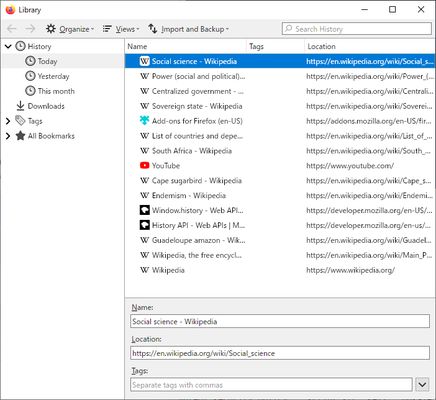
Task: Select the Social science - Wikipedia entry
Action: click(x=280, y=61)
